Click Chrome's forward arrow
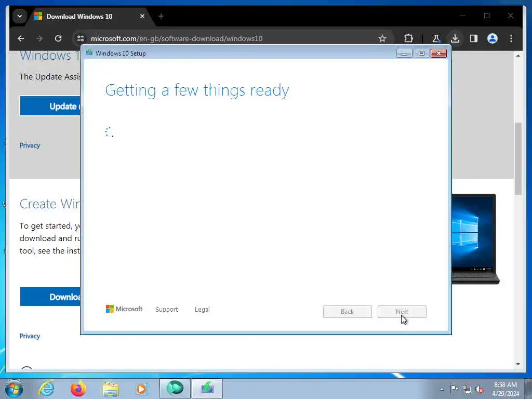 point(39,38)
